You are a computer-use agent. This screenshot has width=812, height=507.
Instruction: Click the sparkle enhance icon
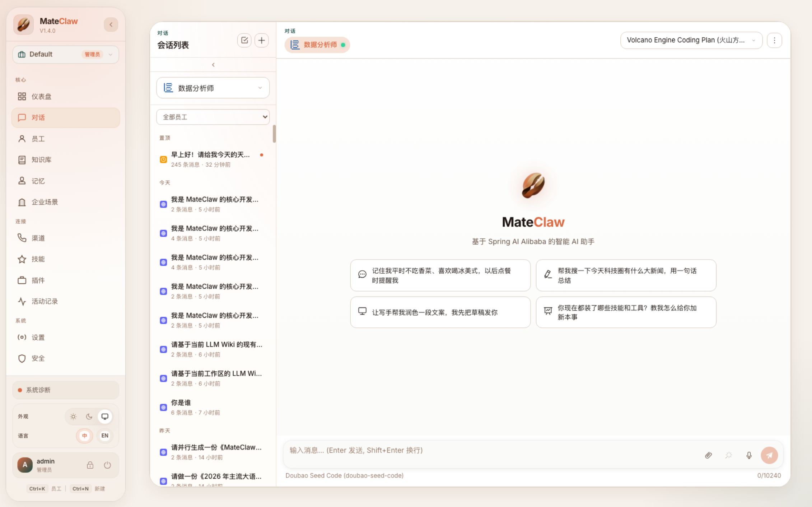(x=729, y=455)
